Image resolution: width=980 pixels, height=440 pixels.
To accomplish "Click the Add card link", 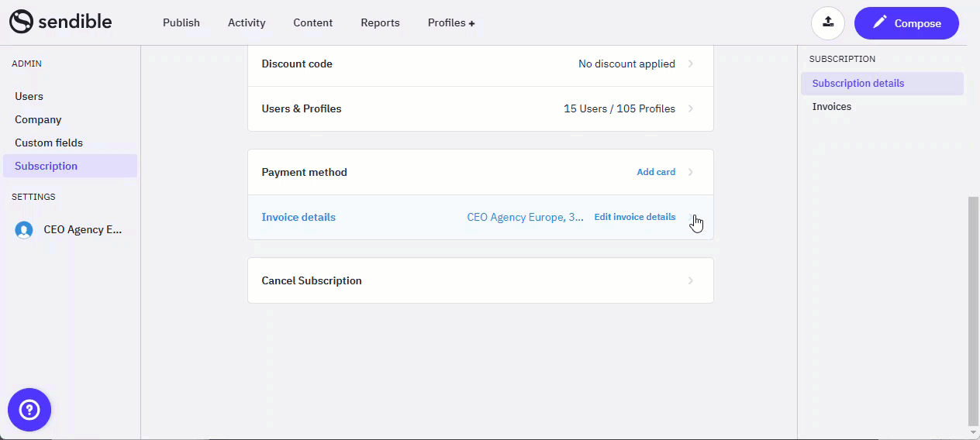I will pos(656,172).
